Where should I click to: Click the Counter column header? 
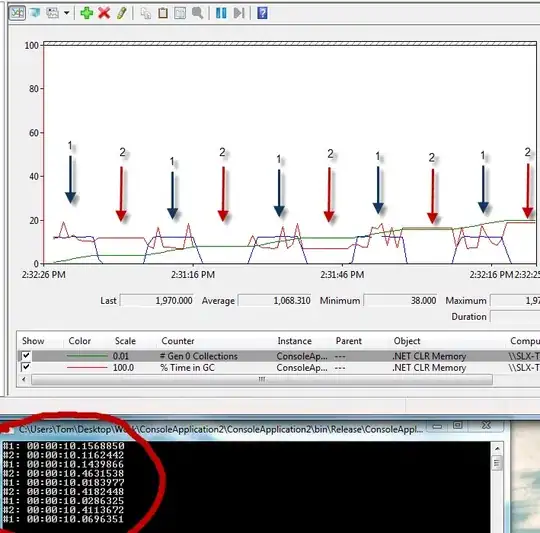pos(178,341)
